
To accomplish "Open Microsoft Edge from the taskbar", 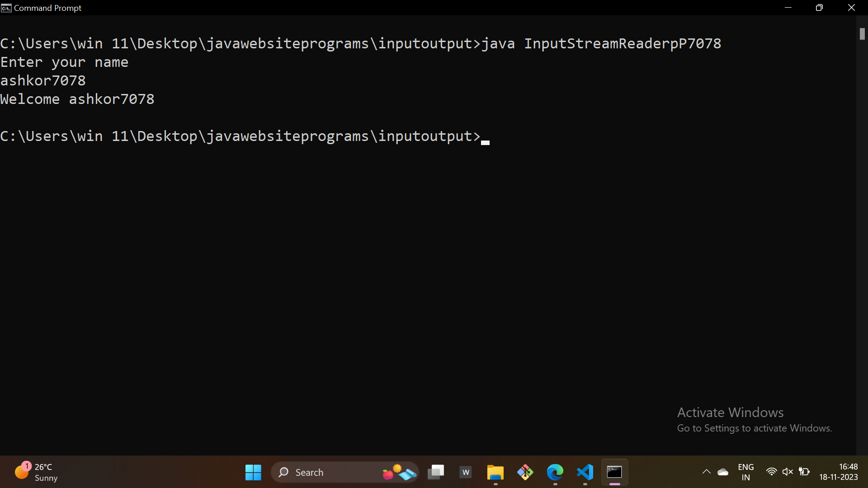I will 555,472.
